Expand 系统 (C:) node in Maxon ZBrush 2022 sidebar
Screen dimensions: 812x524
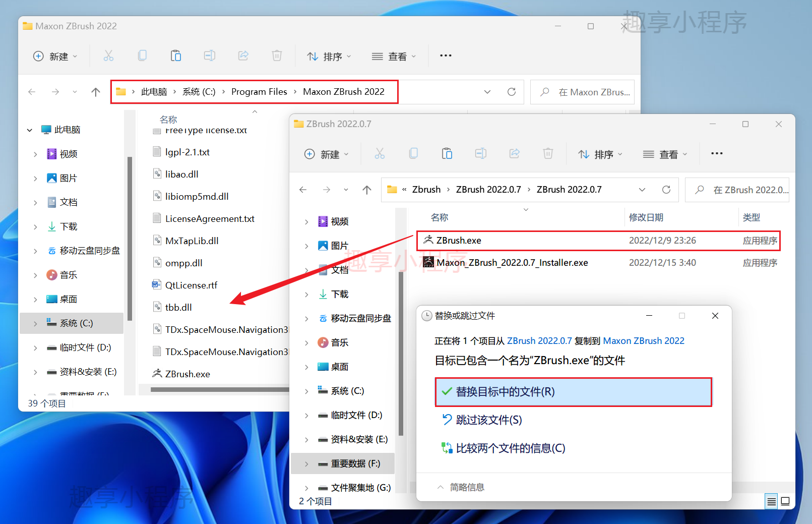[35, 323]
